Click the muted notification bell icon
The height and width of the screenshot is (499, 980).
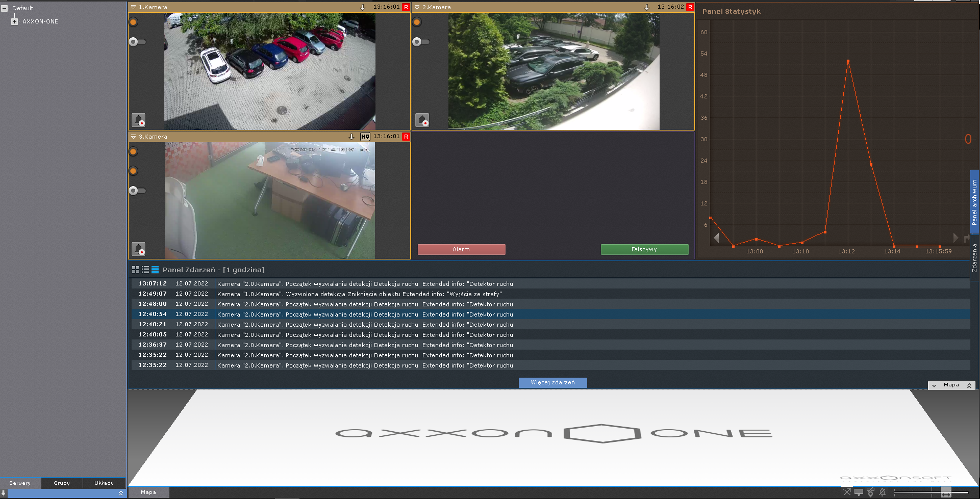883,492
